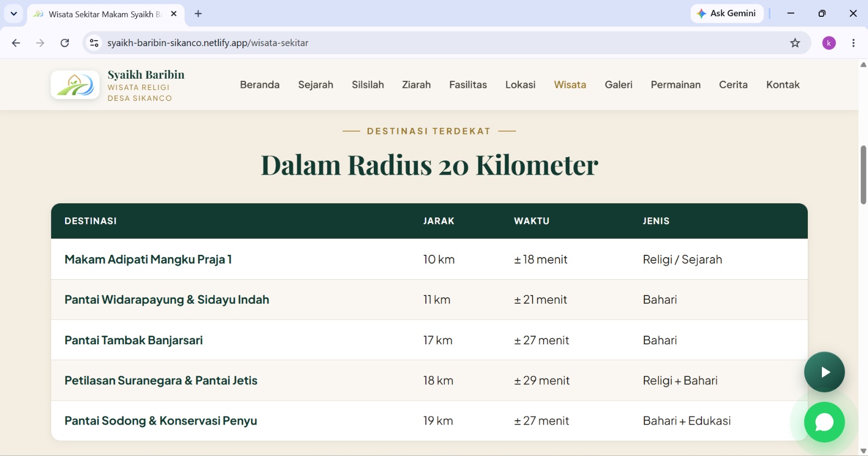Click the browser forward arrow
This screenshot has width=868, height=456.
coord(40,43)
